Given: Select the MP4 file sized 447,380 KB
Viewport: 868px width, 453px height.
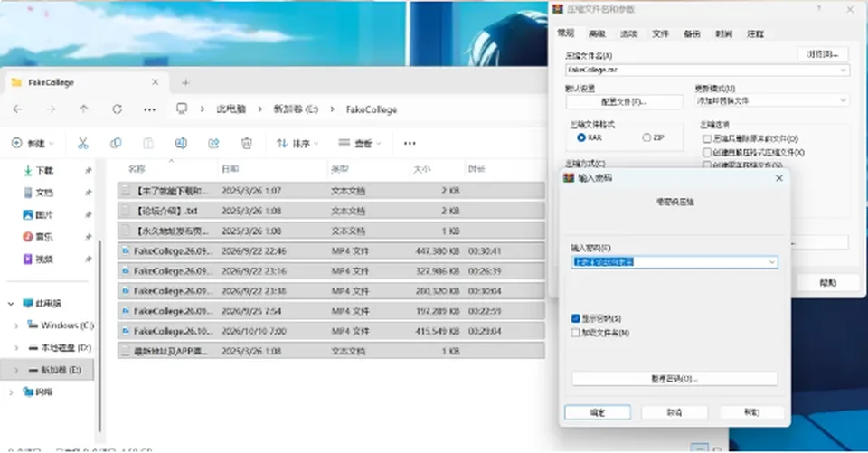Looking at the screenshot, I should click(x=331, y=250).
